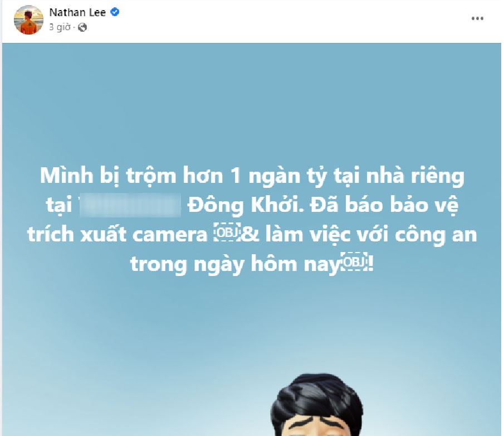Click the OBJ emoji placeholder after 'camera'

click(227, 232)
